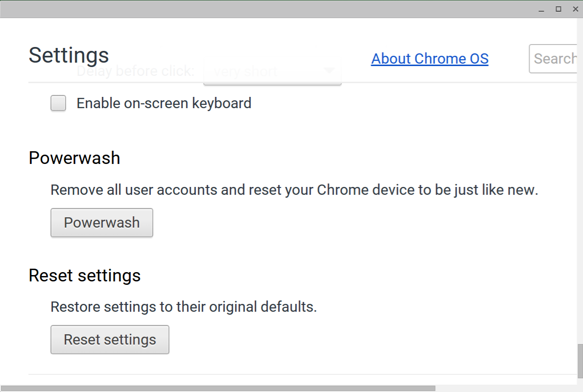Click the "Enable on-screen keyboard" label text
The height and width of the screenshot is (392, 583).
(164, 103)
